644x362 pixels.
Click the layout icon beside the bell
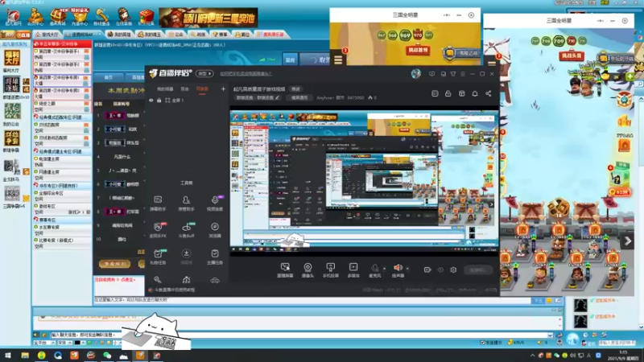[x=461, y=93]
